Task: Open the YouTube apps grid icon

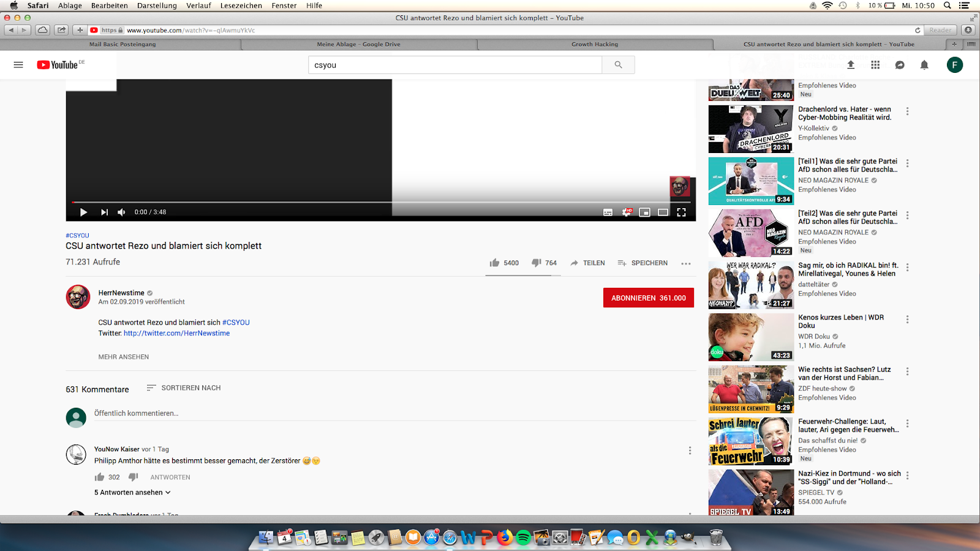Action: coord(875,65)
